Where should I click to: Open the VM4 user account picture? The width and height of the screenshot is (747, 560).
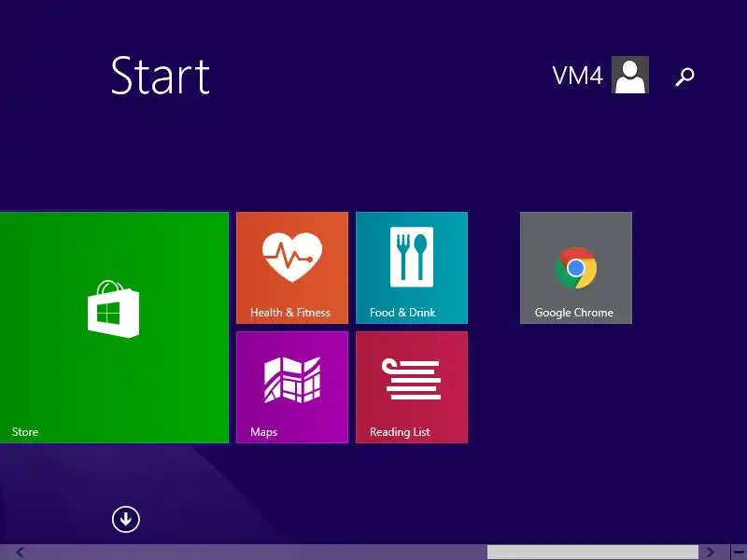(629, 75)
